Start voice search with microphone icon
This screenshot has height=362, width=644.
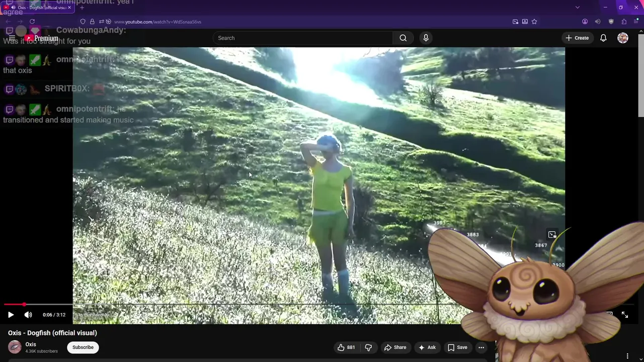coord(426,38)
